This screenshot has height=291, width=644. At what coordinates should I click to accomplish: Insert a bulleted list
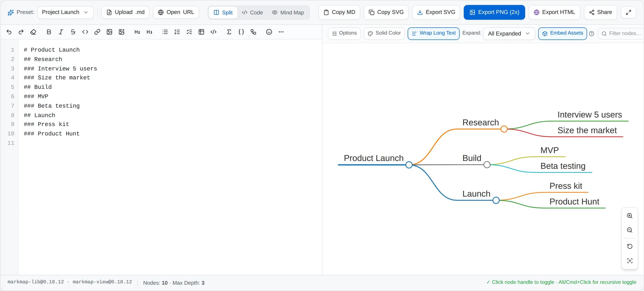coord(165,32)
